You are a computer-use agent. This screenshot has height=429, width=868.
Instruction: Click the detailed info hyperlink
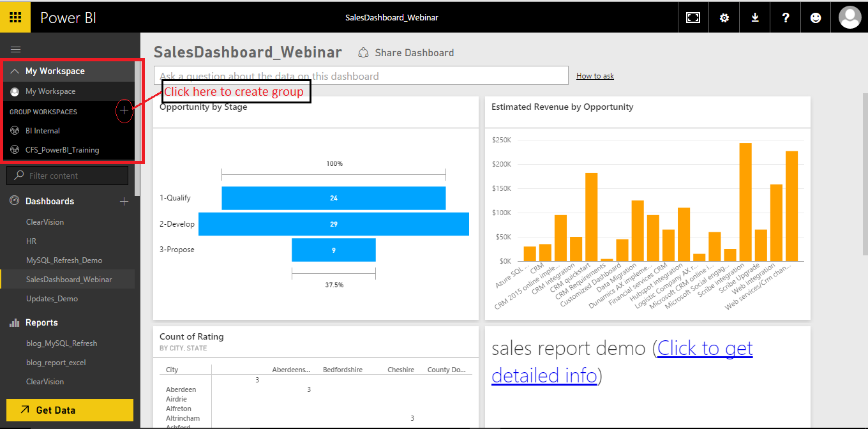pos(622,361)
